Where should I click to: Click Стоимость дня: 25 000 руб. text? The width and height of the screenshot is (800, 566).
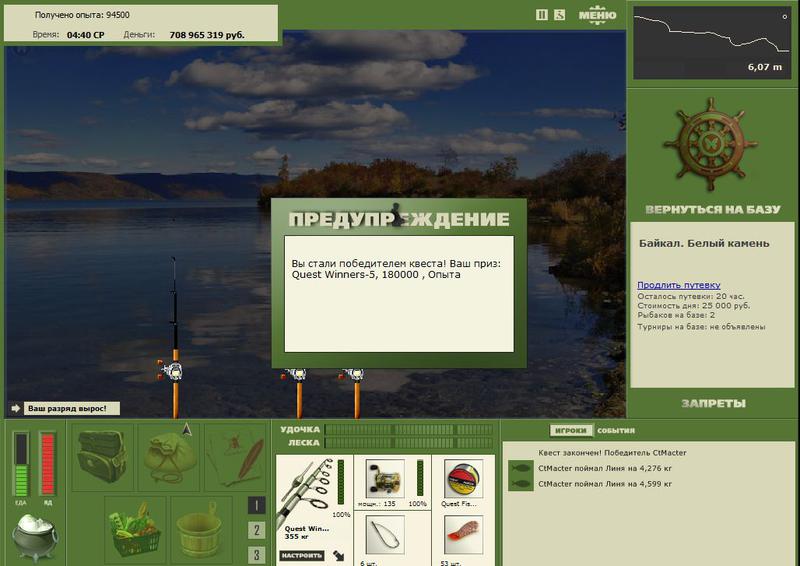tap(693, 306)
